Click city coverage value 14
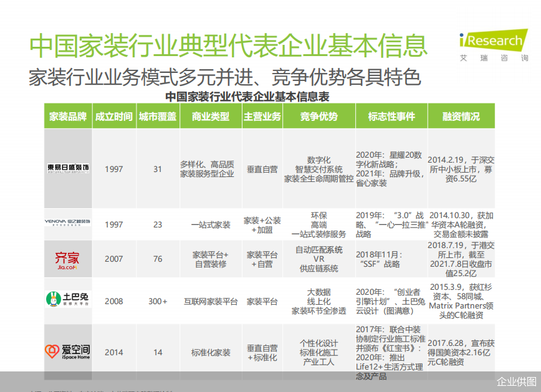Image resolution: width=541 pixels, height=392 pixels. click(158, 352)
